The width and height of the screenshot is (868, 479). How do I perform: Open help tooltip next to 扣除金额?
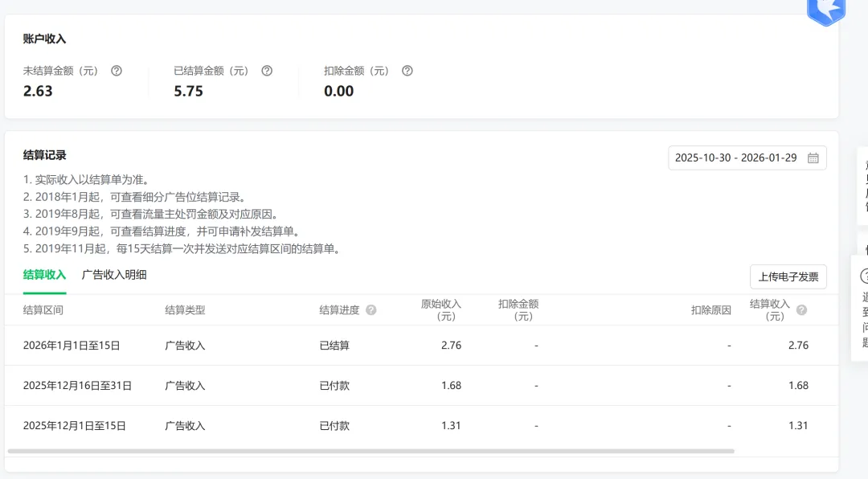click(407, 71)
